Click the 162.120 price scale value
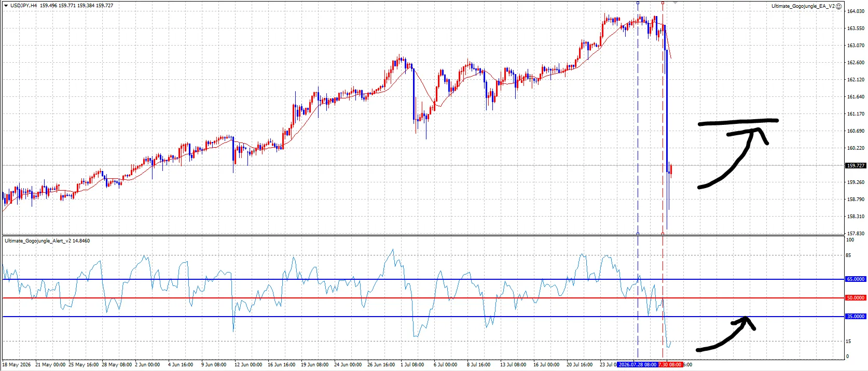Image resolution: width=868 pixels, height=371 pixels. point(856,80)
